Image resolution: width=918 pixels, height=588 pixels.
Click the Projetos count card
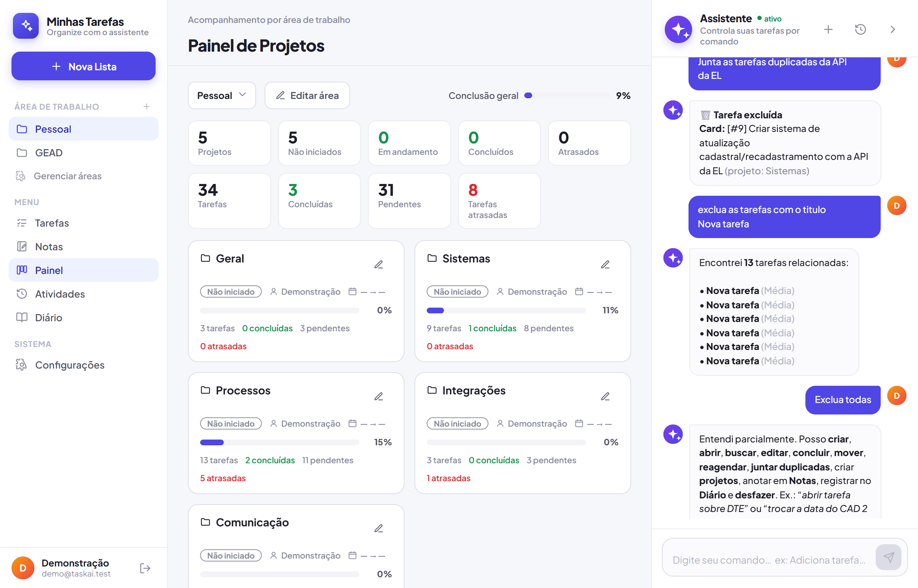pos(229,143)
